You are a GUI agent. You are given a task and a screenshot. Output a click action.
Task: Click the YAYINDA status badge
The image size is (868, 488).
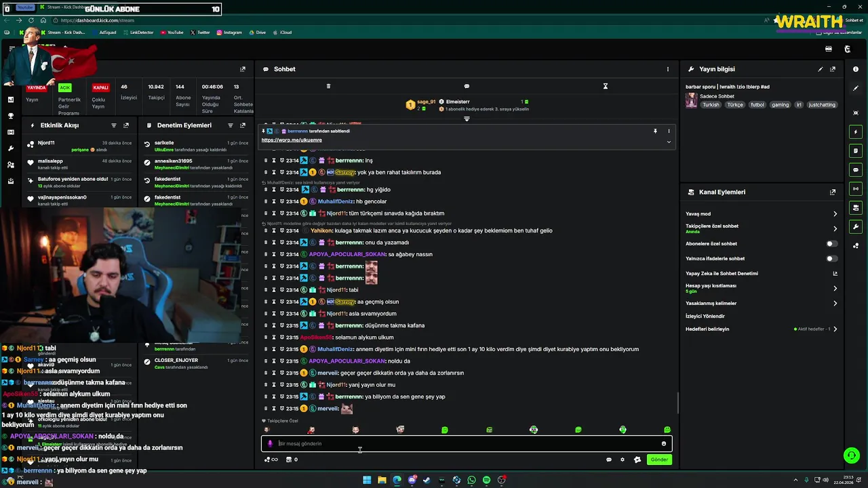coord(37,87)
